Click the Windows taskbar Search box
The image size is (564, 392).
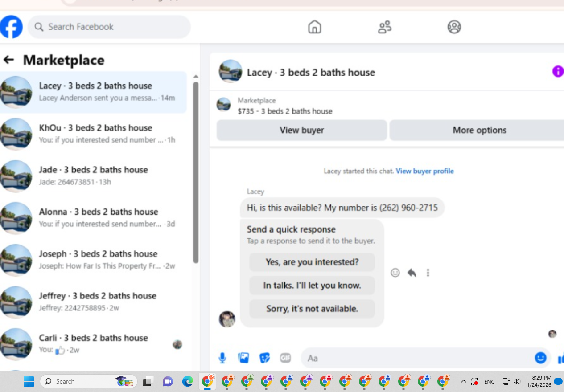point(88,381)
